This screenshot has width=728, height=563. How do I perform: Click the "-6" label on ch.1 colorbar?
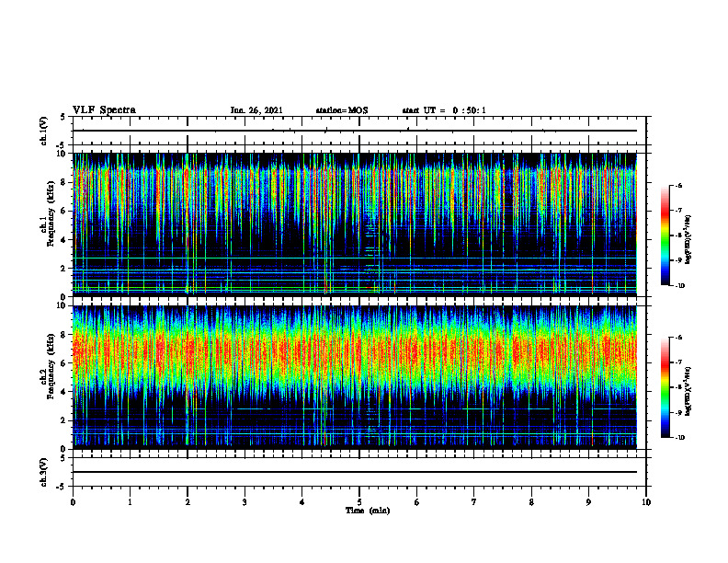[x=678, y=186]
